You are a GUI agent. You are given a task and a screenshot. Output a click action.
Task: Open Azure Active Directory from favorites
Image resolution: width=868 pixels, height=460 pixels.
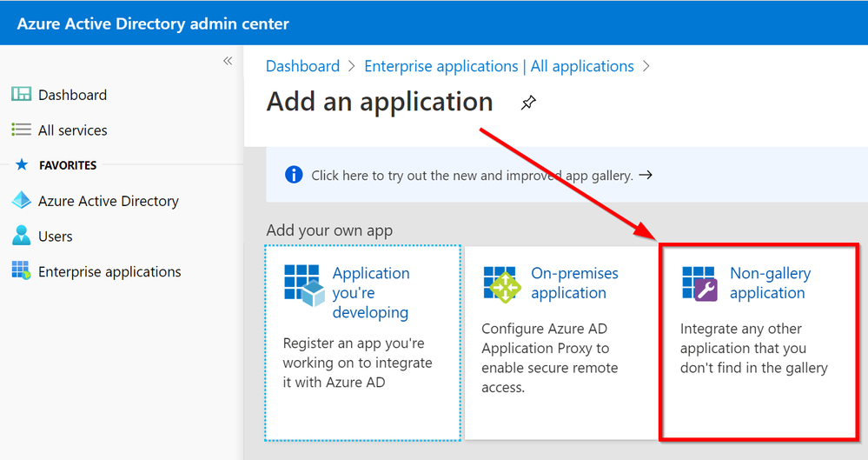[x=109, y=201]
